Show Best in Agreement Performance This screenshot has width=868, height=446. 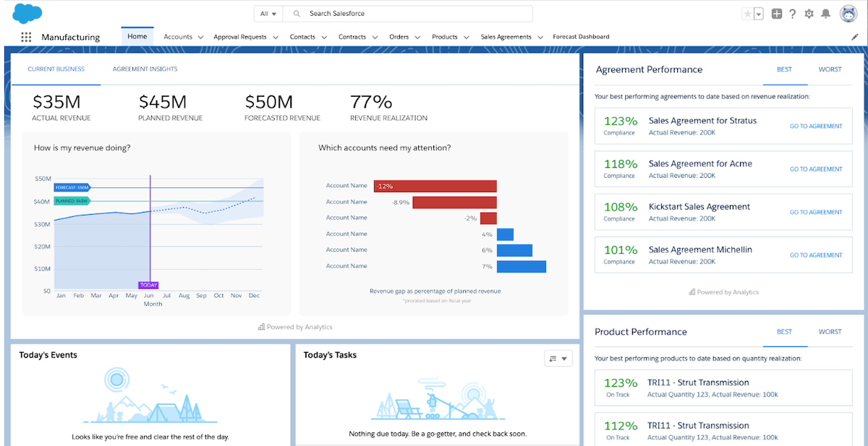(784, 69)
